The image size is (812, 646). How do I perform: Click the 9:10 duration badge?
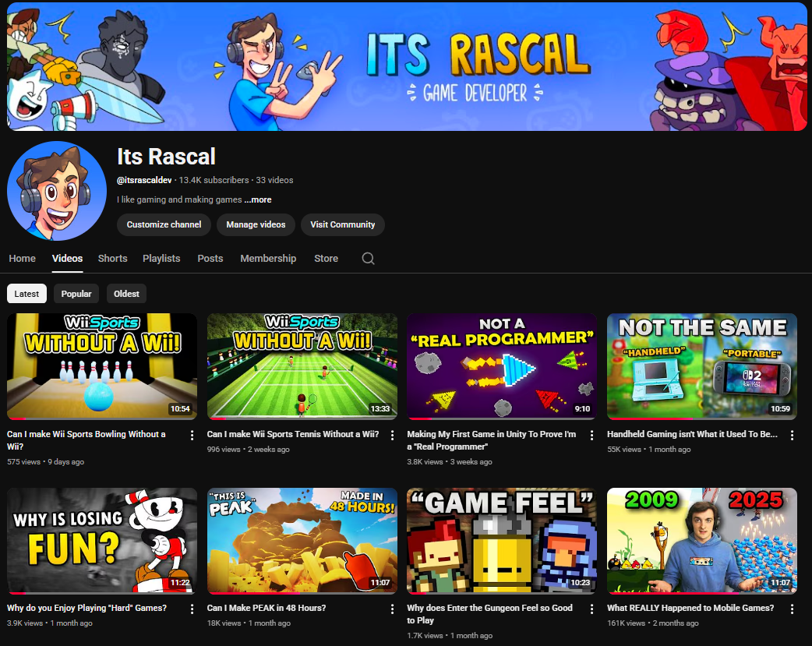pos(582,409)
